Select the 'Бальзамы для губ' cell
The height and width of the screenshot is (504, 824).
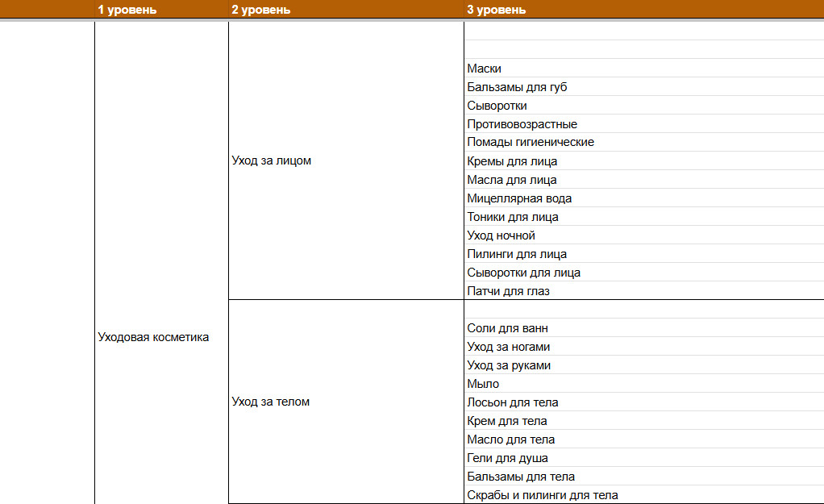[x=643, y=87]
